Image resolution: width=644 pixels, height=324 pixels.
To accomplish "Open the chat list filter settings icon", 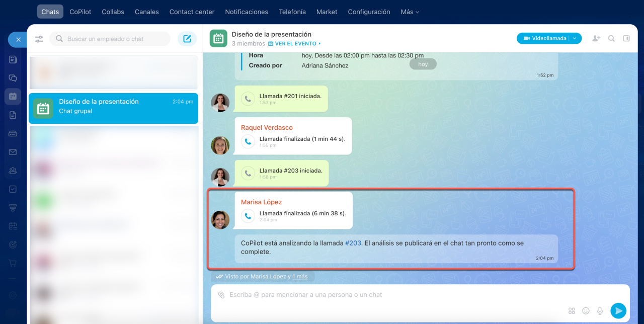I will point(39,39).
